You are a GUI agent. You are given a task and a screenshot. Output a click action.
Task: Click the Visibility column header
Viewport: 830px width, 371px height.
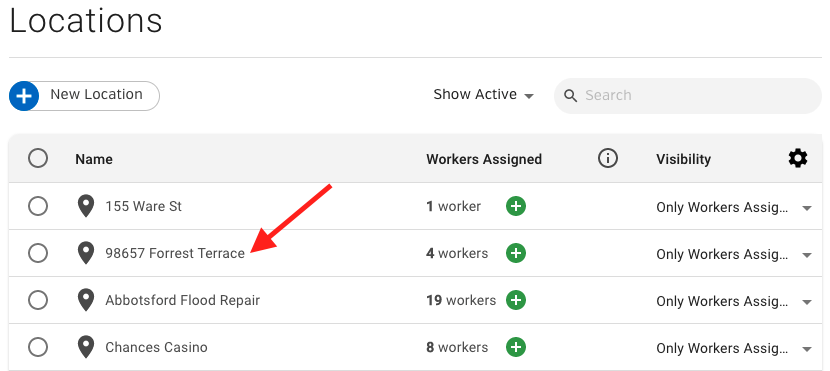pyautogui.click(x=683, y=159)
